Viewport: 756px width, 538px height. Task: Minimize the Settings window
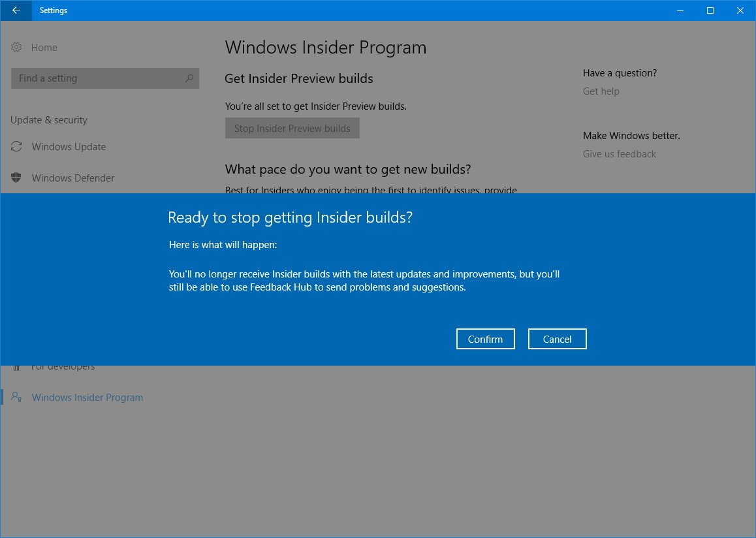tap(680, 10)
